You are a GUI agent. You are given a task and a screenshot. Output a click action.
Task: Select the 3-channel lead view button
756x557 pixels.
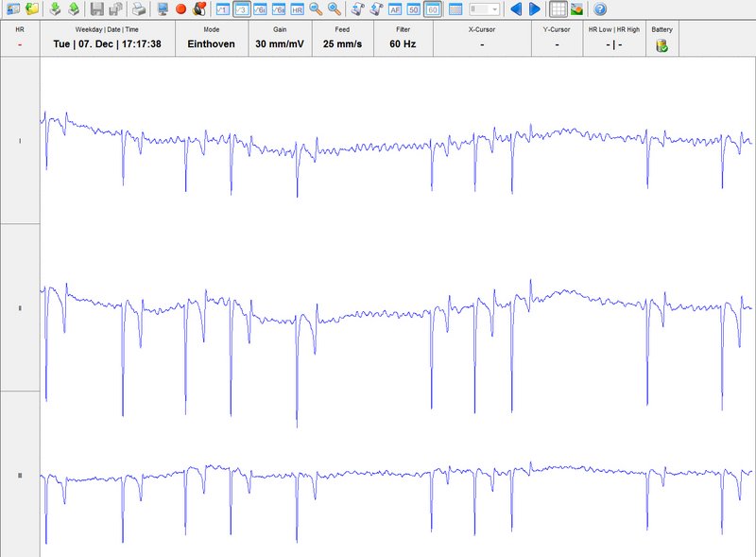[x=241, y=9]
